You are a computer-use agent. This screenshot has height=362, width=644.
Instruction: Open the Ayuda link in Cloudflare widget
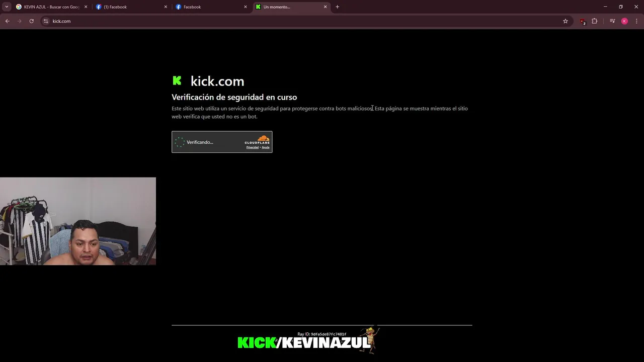tap(266, 147)
